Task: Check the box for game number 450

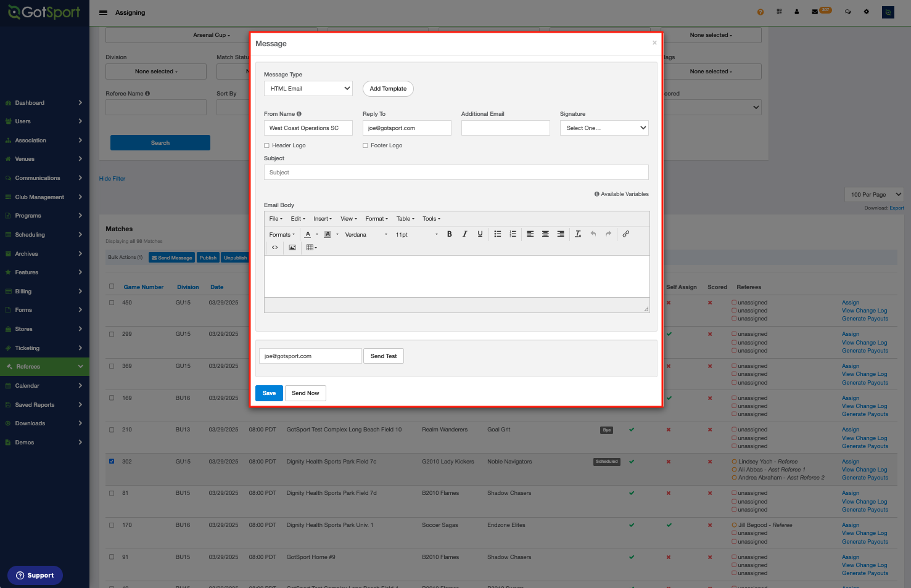Action: [112, 303]
